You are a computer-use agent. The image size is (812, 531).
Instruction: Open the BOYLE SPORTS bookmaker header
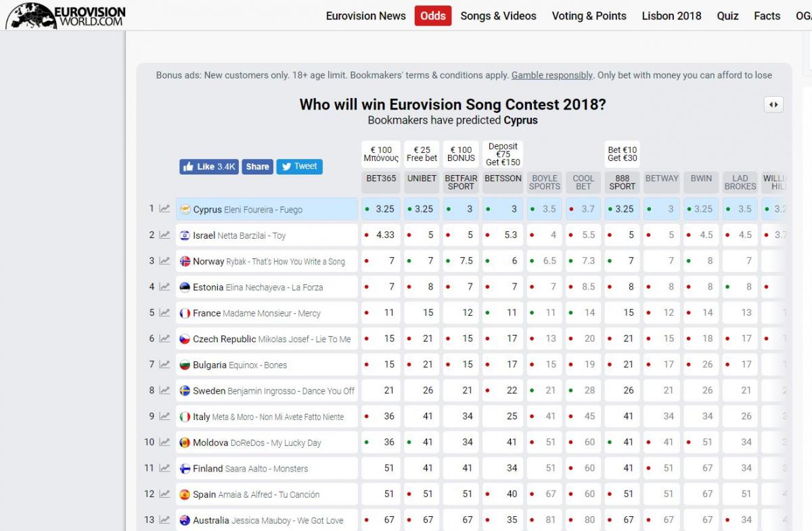point(545,183)
